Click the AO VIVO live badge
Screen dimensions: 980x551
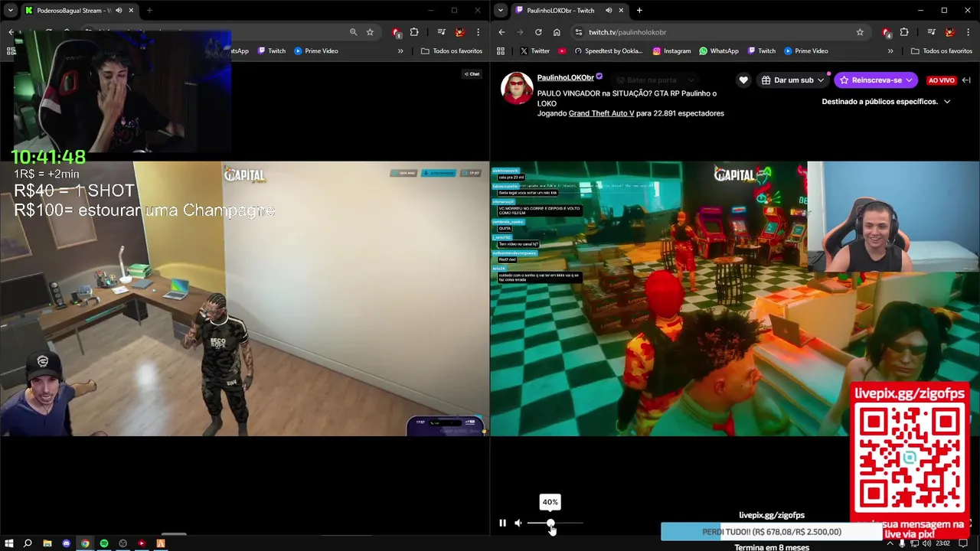(x=941, y=80)
